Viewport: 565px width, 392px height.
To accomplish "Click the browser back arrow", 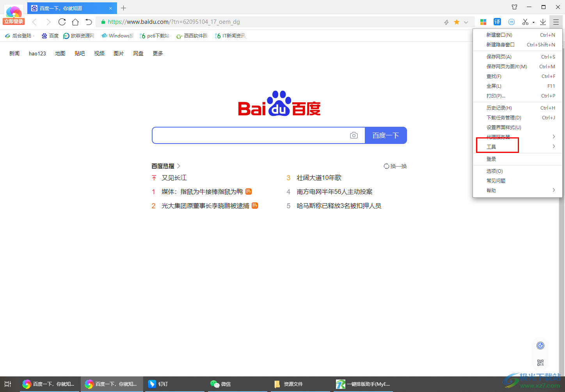I will tap(34, 22).
